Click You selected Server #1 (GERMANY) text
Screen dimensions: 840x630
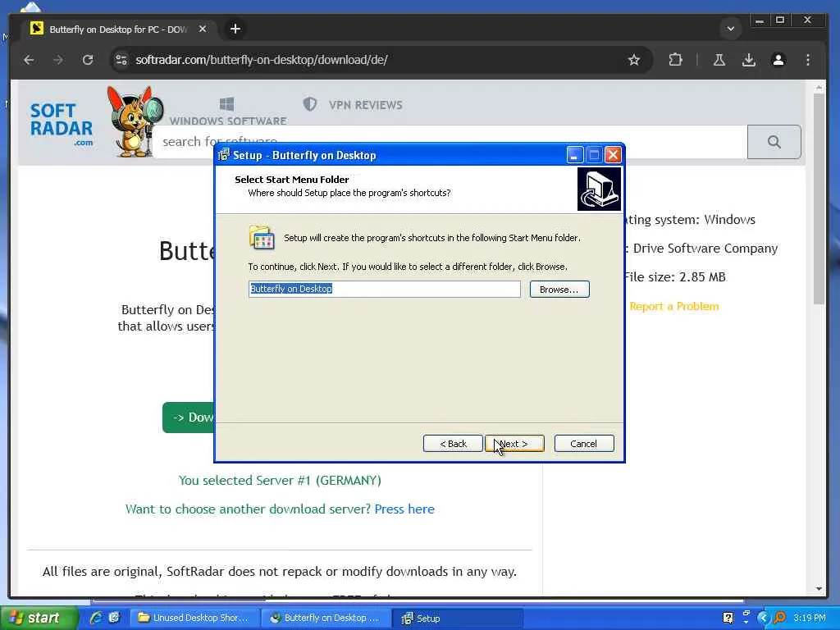[280, 481]
